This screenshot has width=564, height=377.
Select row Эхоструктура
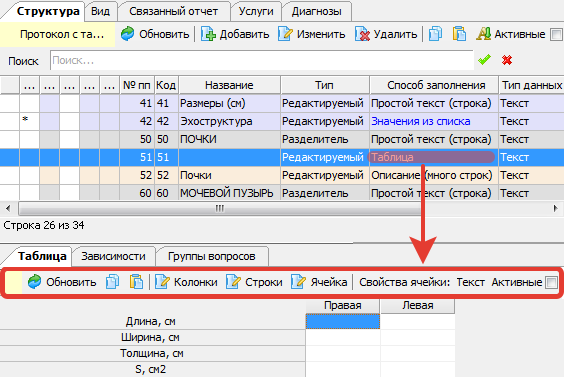(x=282, y=121)
